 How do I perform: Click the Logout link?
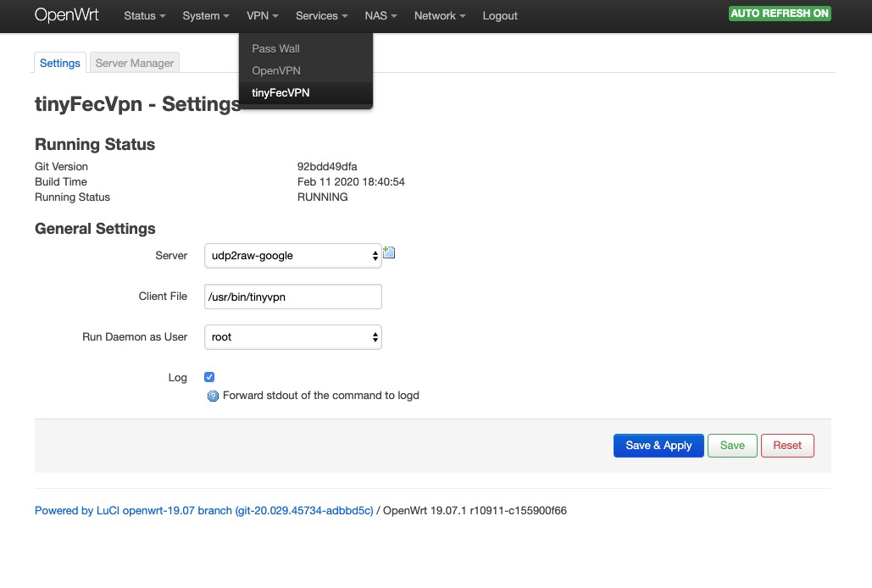coord(500,15)
